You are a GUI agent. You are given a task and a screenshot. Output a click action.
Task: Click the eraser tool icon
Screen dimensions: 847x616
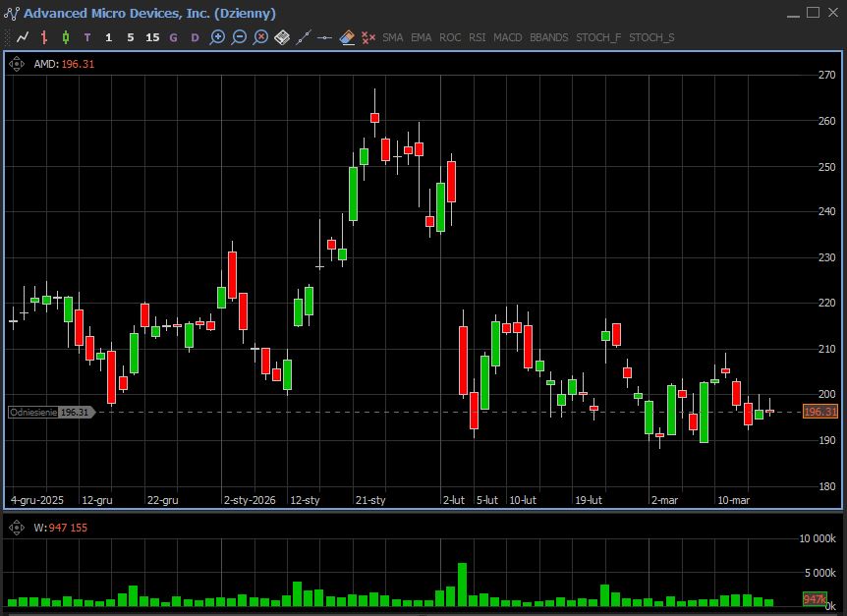pos(347,37)
